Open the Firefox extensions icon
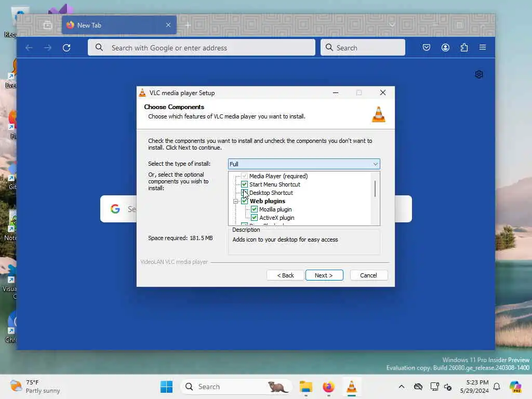 pos(464,47)
